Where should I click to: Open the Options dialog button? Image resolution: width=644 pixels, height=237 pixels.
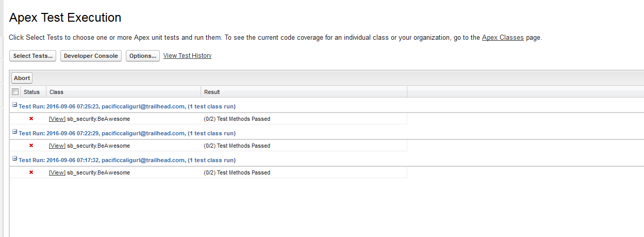143,56
